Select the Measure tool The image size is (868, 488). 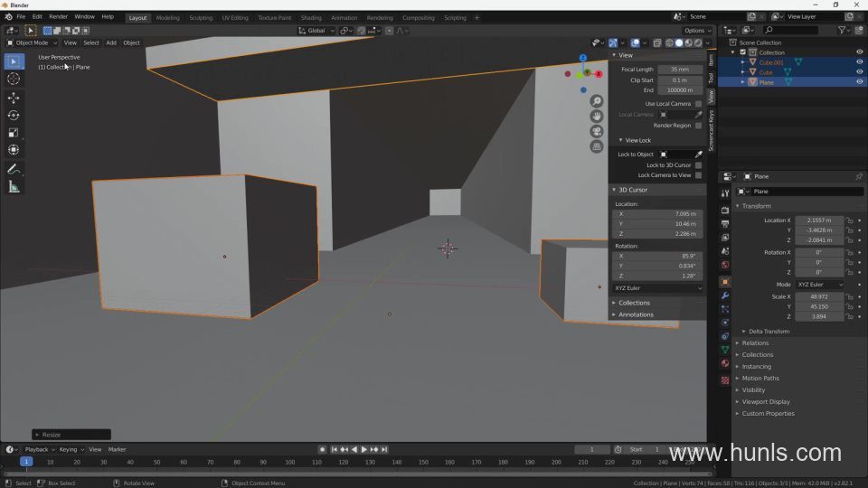coord(14,187)
